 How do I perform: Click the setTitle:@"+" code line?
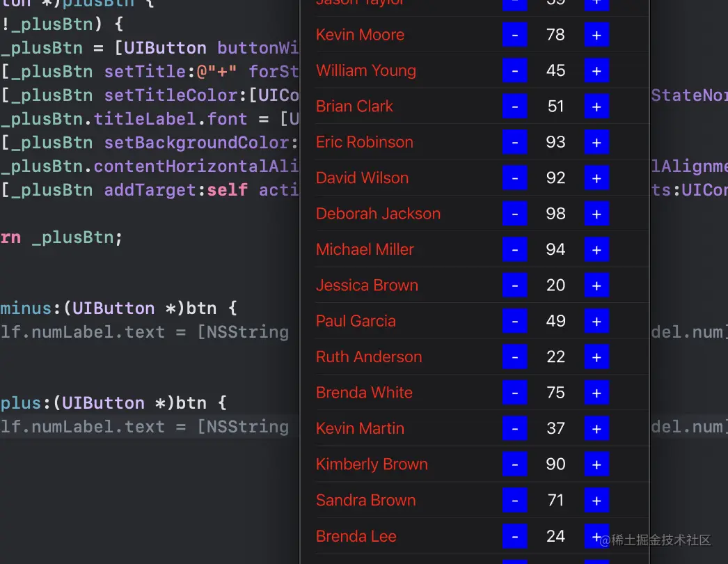point(150,72)
